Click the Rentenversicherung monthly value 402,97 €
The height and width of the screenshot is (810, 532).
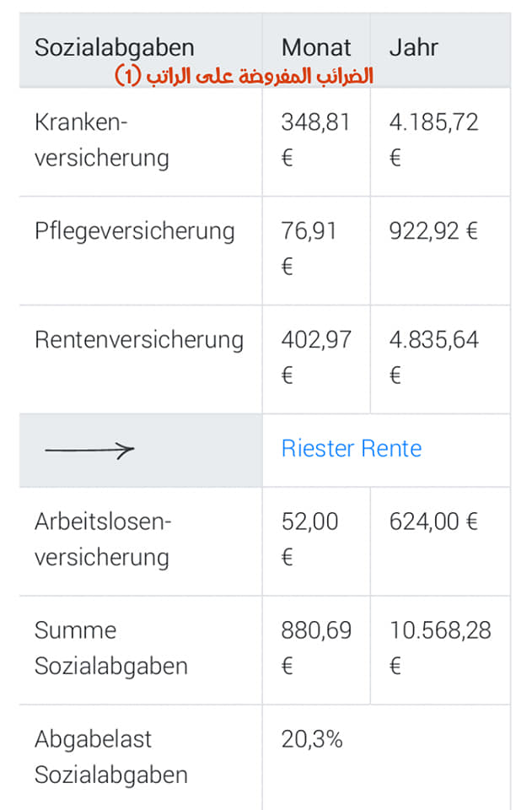pos(316,358)
